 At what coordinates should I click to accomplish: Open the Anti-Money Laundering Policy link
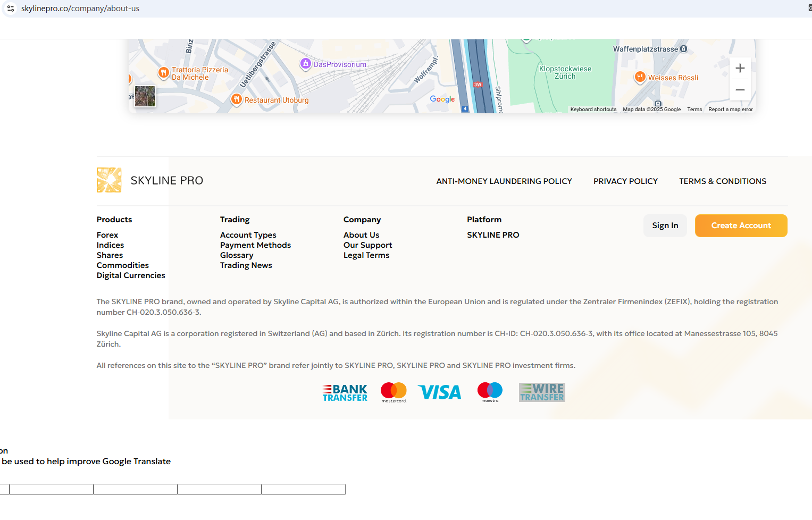[x=504, y=181]
